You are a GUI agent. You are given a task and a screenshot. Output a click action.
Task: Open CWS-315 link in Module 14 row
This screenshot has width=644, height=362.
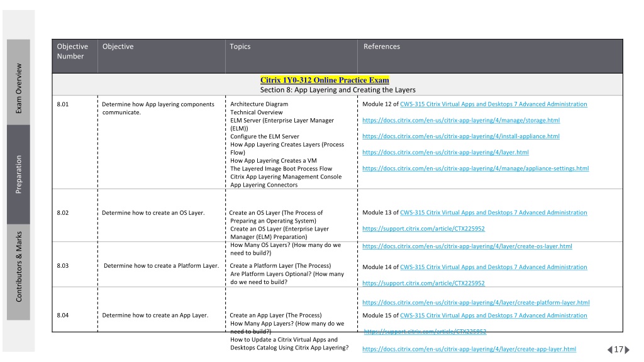[493, 267]
